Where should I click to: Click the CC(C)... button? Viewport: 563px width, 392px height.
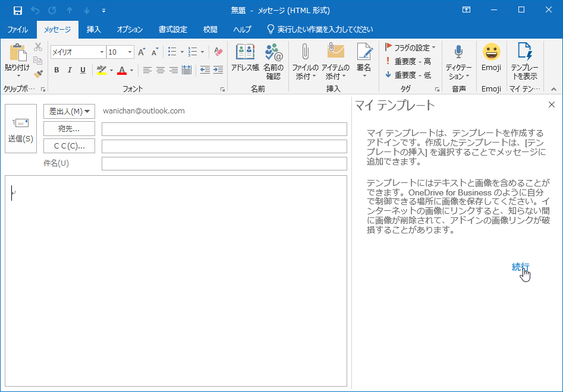70,146
